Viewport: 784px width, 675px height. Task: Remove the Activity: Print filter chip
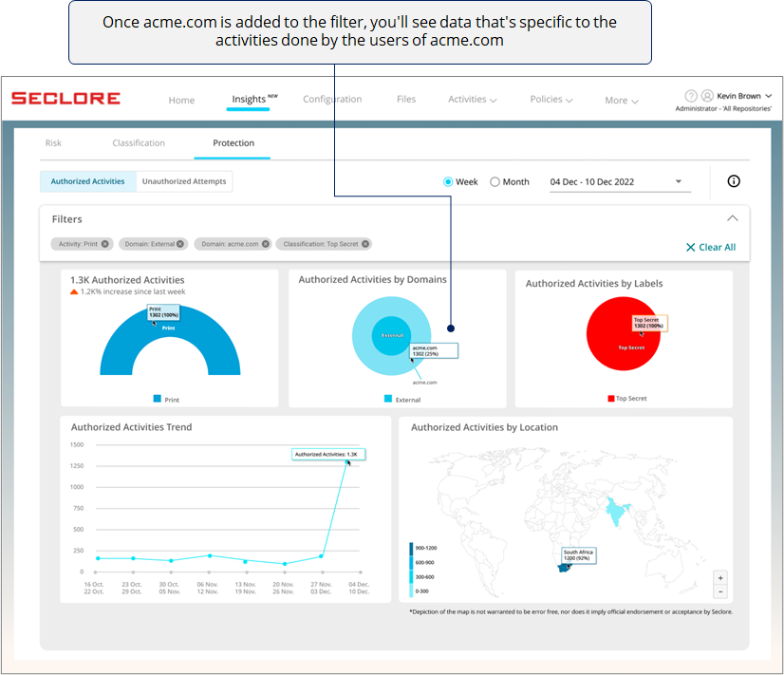(x=105, y=244)
